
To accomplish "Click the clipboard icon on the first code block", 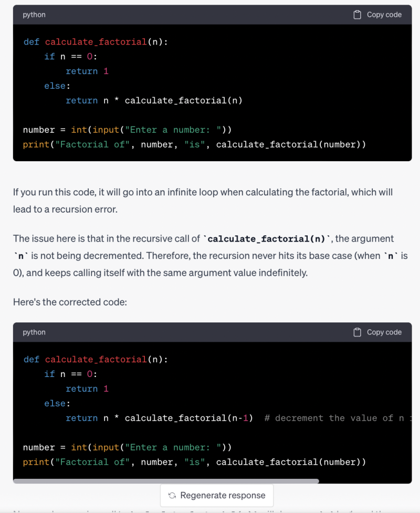I will (358, 15).
